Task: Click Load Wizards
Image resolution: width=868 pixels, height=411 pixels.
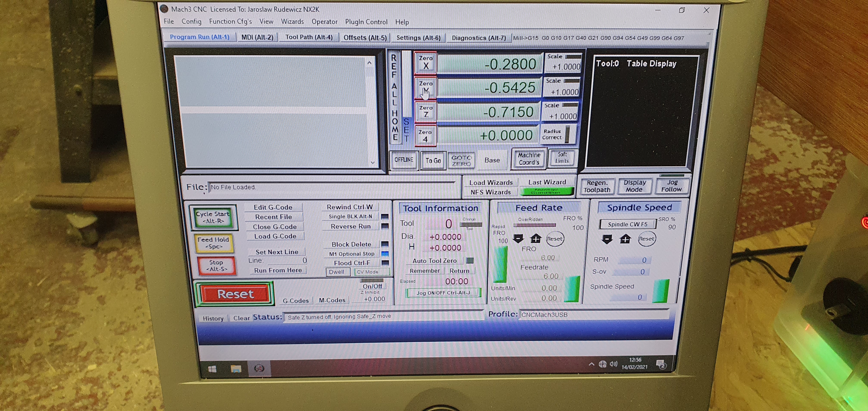Action: [x=491, y=182]
